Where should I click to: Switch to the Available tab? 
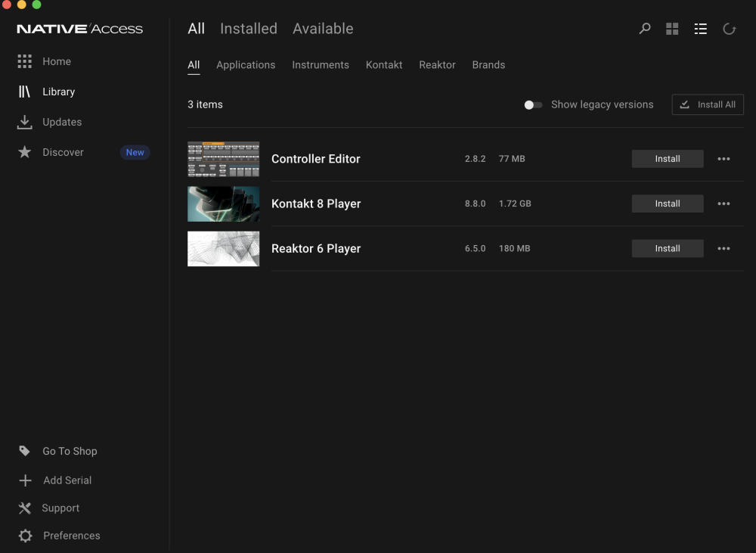(x=323, y=29)
